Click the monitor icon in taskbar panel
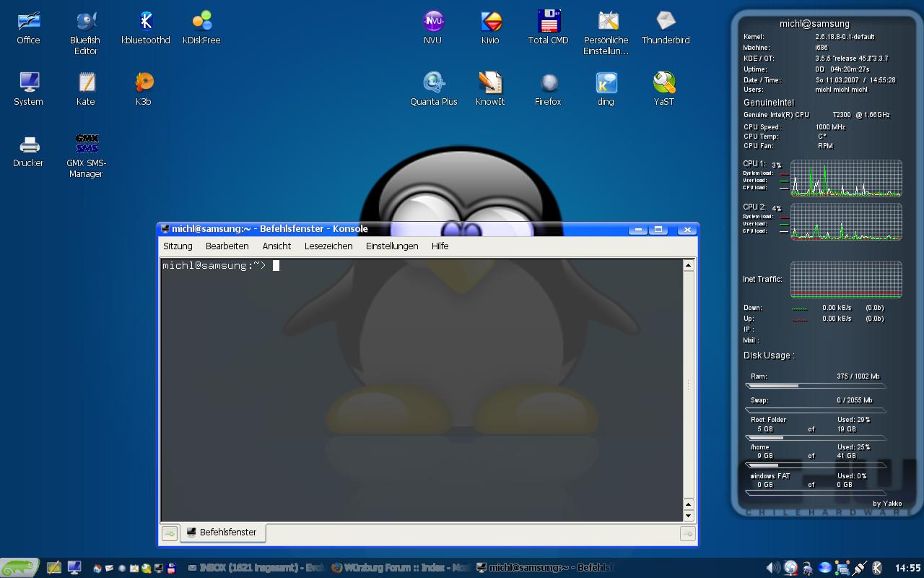 pyautogui.click(x=74, y=568)
